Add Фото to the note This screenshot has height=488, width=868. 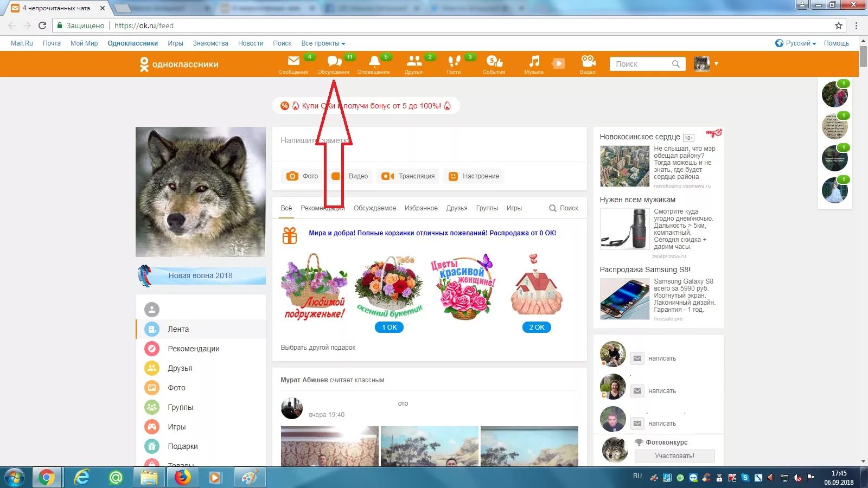coord(302,176)
